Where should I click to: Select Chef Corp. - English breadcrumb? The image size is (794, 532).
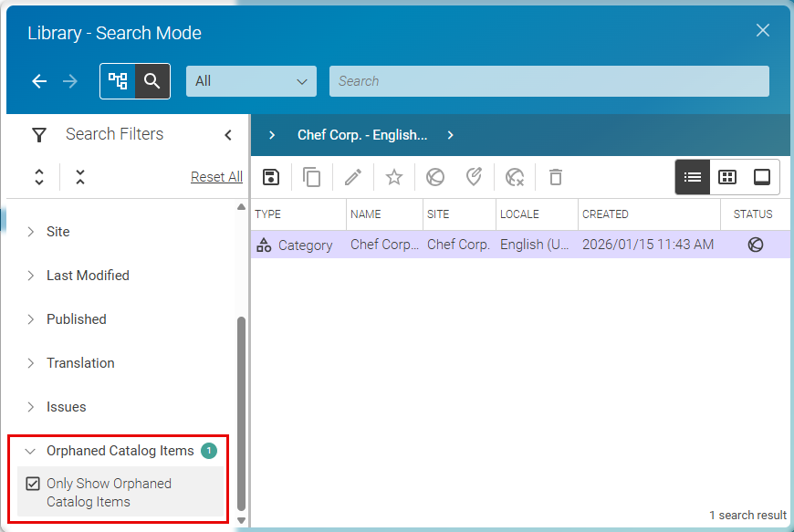pyautogui.click(x=362, y=135)
